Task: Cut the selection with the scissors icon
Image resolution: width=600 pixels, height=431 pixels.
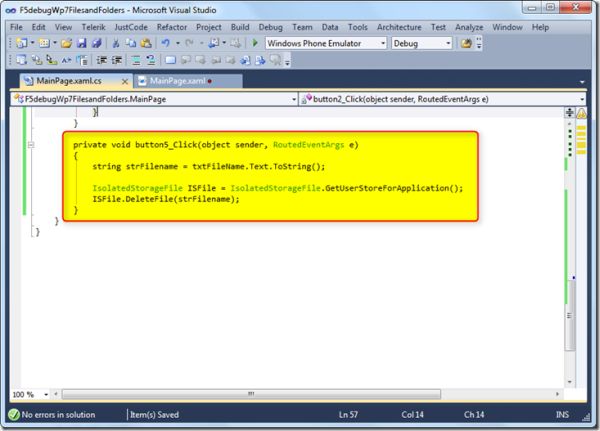Action: click(116, 43)
